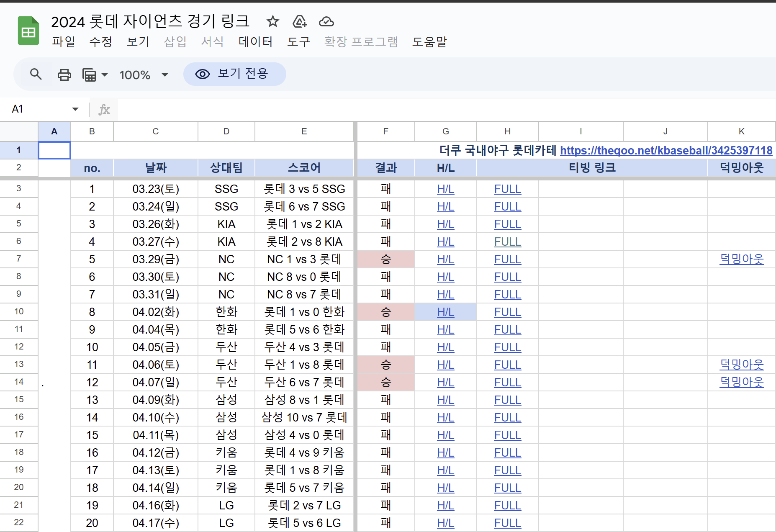Select the LG opponent cell for 04.16(화)
The image size is (776, 532).
point(226,505)
